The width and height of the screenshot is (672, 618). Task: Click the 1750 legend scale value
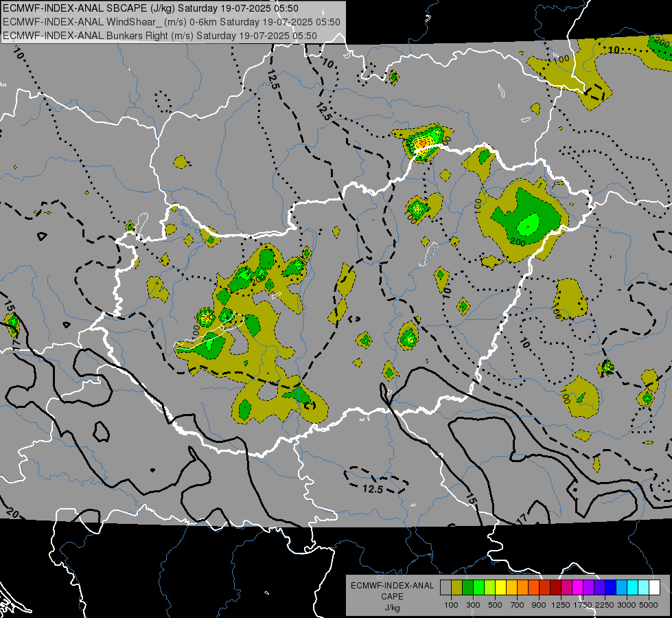pos(583,605)
